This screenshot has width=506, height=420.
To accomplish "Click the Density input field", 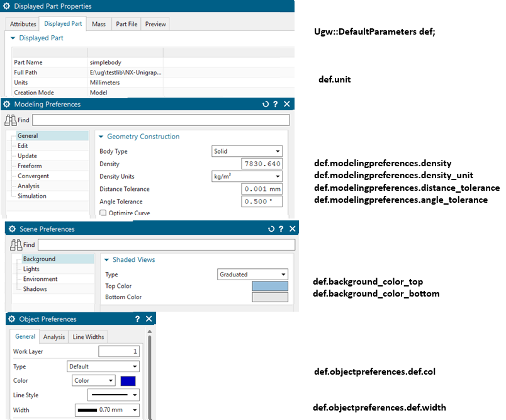I will tap(262, 164).
